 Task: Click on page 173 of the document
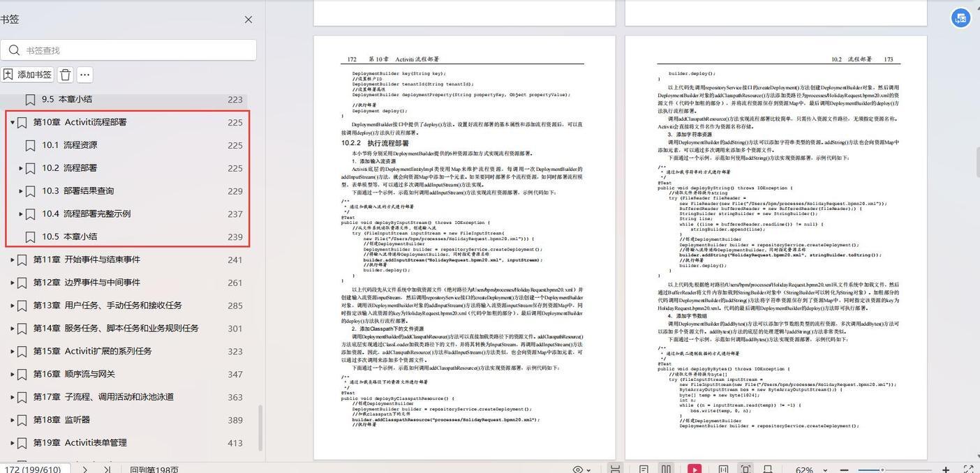click(776, 248)
